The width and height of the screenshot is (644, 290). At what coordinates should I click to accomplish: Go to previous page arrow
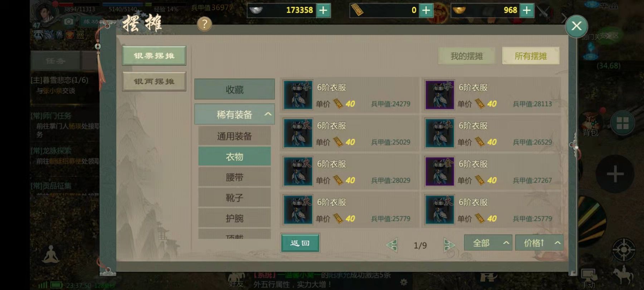point(392,245)
